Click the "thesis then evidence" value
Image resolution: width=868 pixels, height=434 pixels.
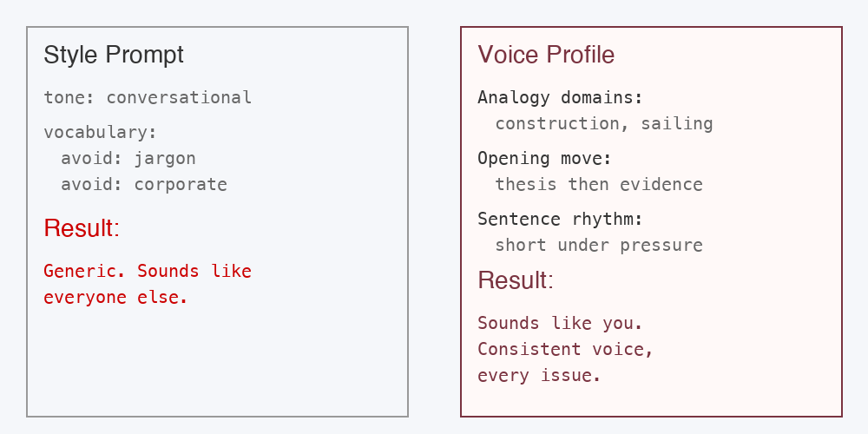pyautogui.click(x=599, y=184)
